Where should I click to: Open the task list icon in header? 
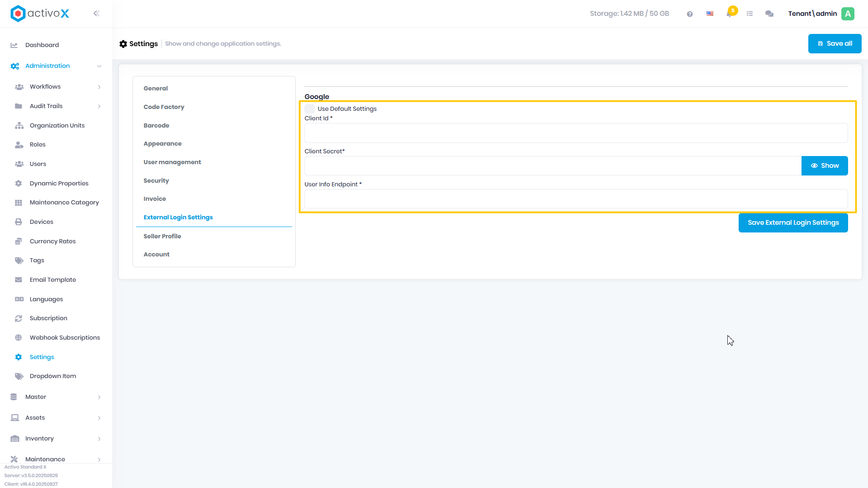pyautogui.click(x=749, y=14)
